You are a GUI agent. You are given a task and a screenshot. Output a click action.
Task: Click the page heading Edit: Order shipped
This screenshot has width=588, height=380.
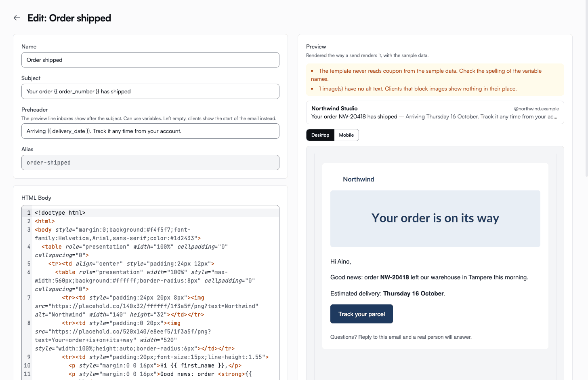click(x=69, y=18)
